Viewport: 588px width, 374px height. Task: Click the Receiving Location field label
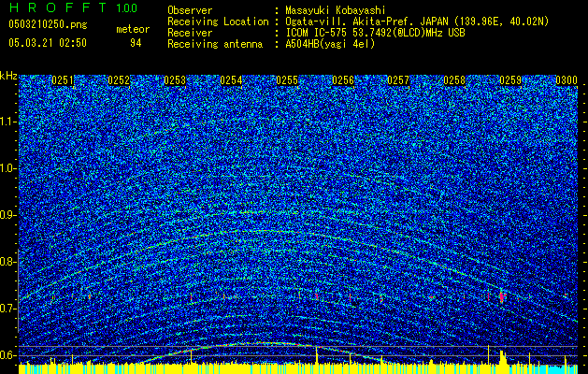coord(218,22)
